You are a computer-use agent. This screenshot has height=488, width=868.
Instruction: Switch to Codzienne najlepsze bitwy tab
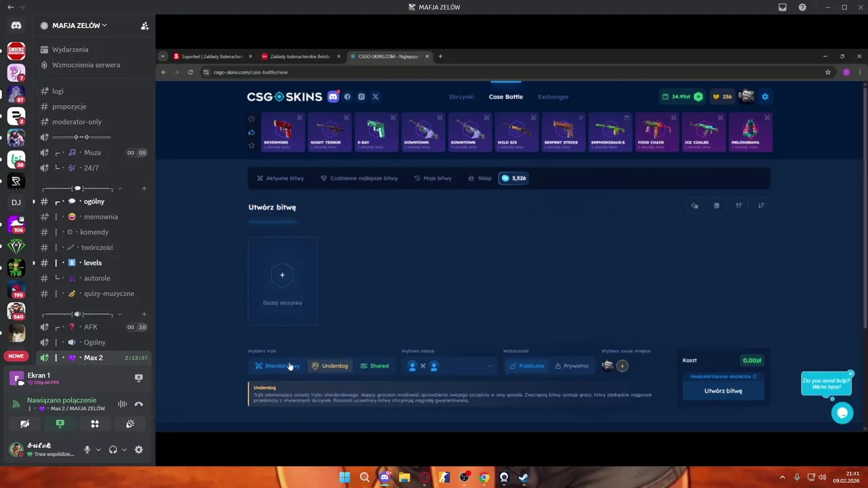[359, 178]
